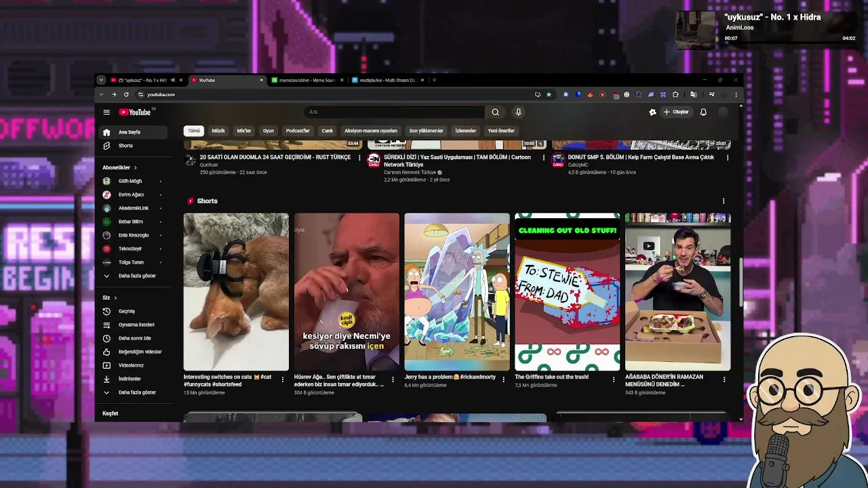Open Rust Türkçe 24 saat video title
Screen dimensions: 868x488
tap(275, 157)
